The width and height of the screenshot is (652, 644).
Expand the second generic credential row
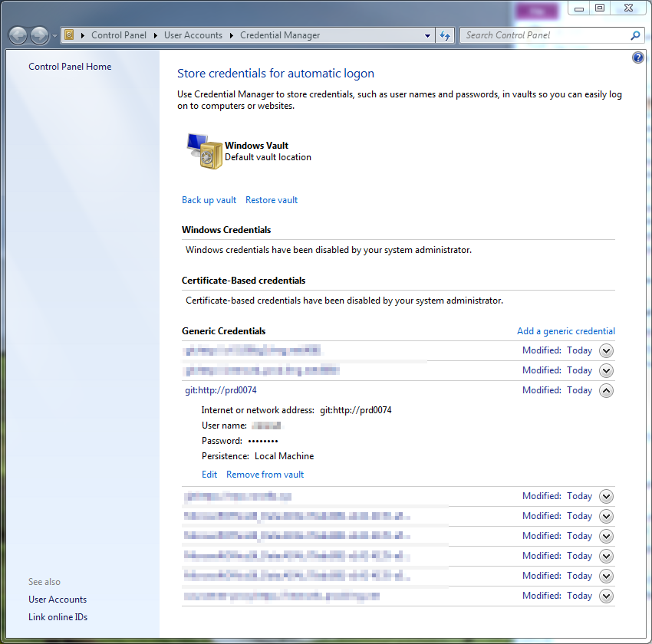[x=606, y=370]
